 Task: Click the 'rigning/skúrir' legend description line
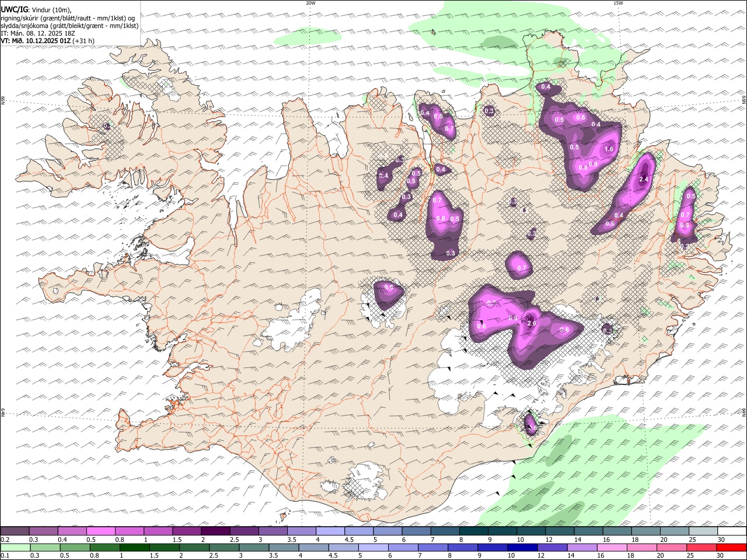click(x=69, y=18)
